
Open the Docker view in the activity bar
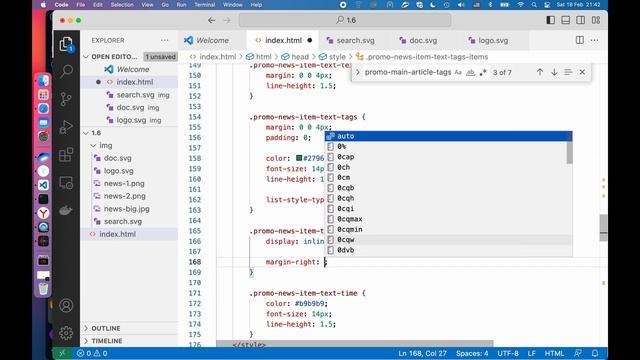[x=66, y=210]
